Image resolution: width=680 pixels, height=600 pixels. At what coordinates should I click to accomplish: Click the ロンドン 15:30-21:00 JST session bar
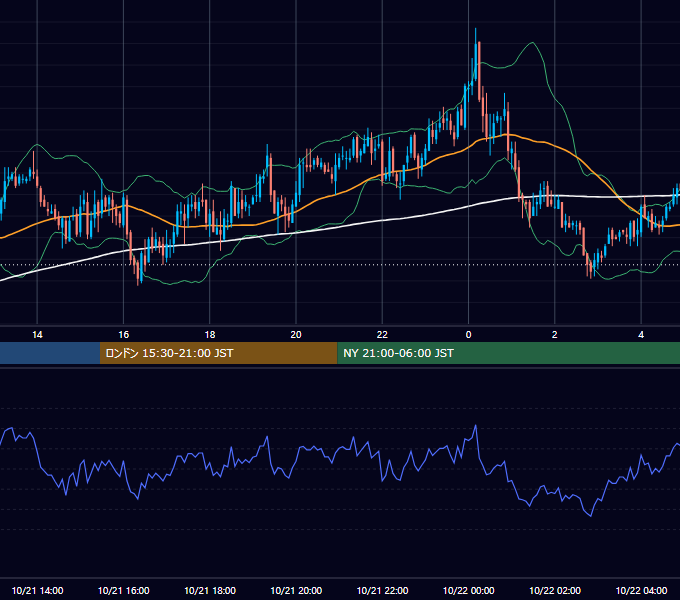point(219,353)
